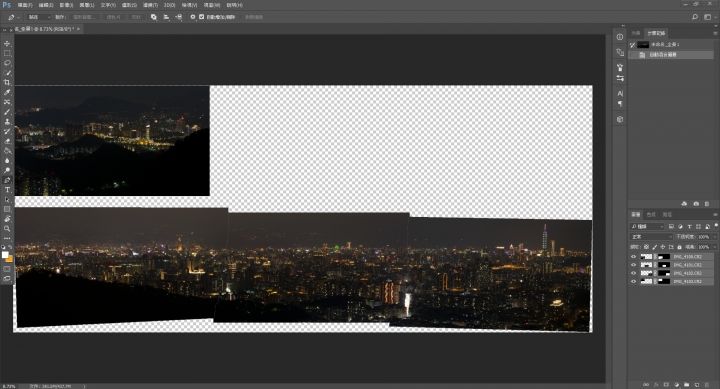
Task: Switch to the Channels tab
Action: pos(651,214)
